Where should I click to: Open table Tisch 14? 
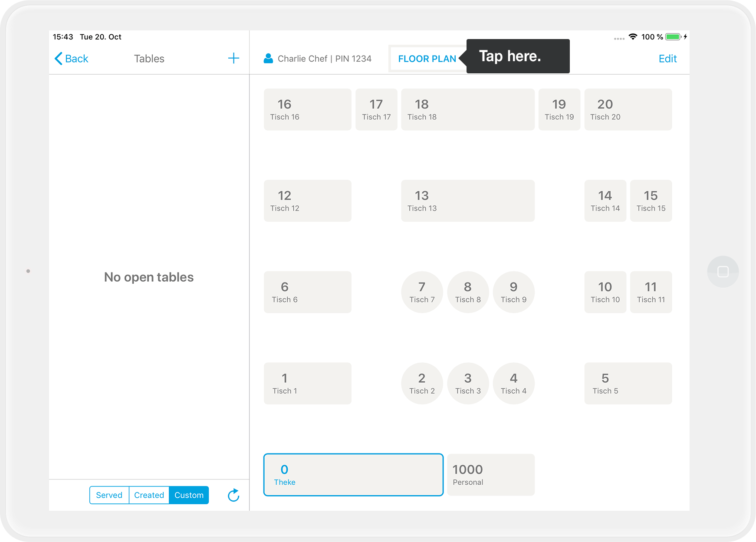(605, 201)
